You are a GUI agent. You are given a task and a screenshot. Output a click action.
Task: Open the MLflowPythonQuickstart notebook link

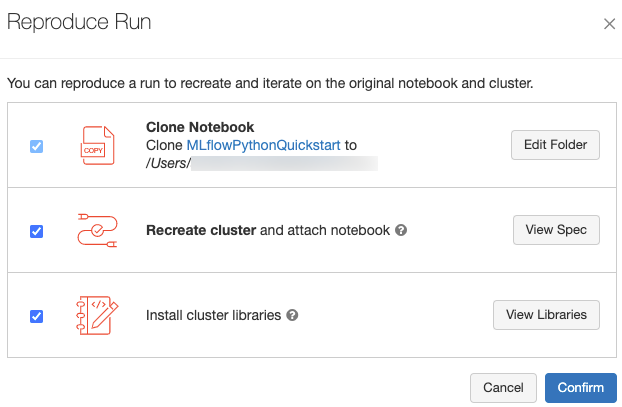tap(264, 145)
